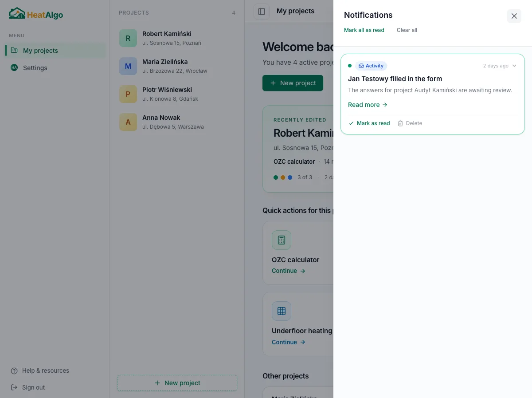Image resolution: width=532 pixels, height=398 pixels.
Task: Toggle the sidebar panel icon
Action: (262, 12)
